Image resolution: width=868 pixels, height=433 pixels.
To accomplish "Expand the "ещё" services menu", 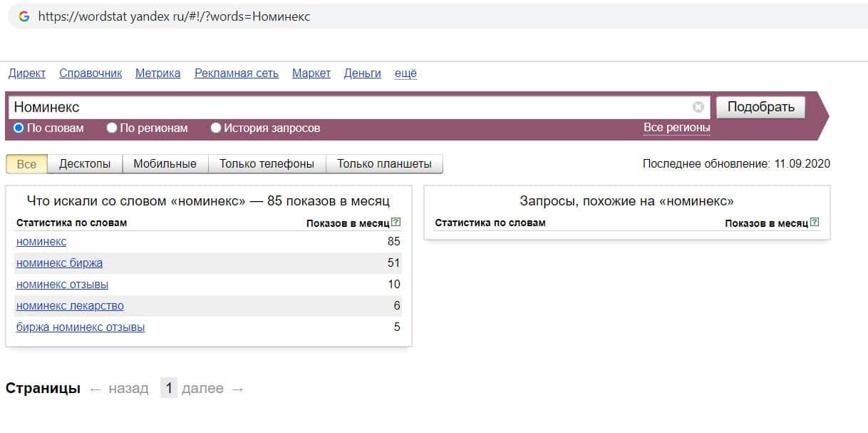I will click(405, 73).
